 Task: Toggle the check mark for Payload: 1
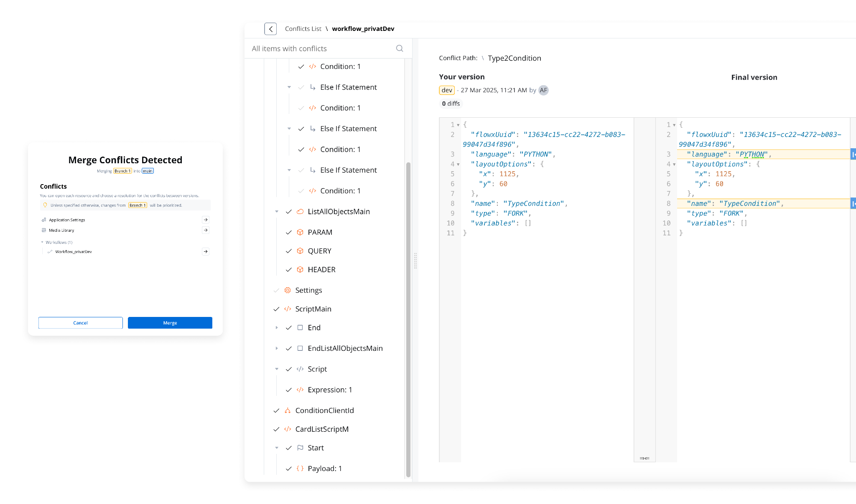tap(288, 469)
